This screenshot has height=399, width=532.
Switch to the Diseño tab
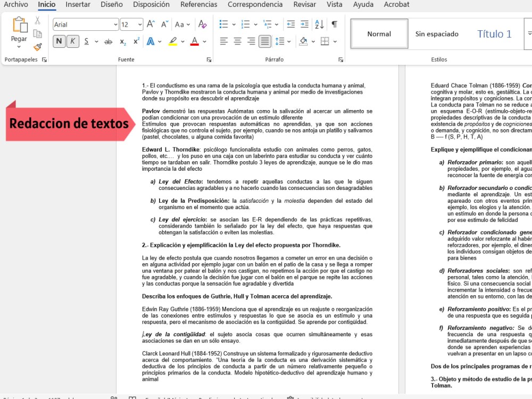(x=112, y=4)
